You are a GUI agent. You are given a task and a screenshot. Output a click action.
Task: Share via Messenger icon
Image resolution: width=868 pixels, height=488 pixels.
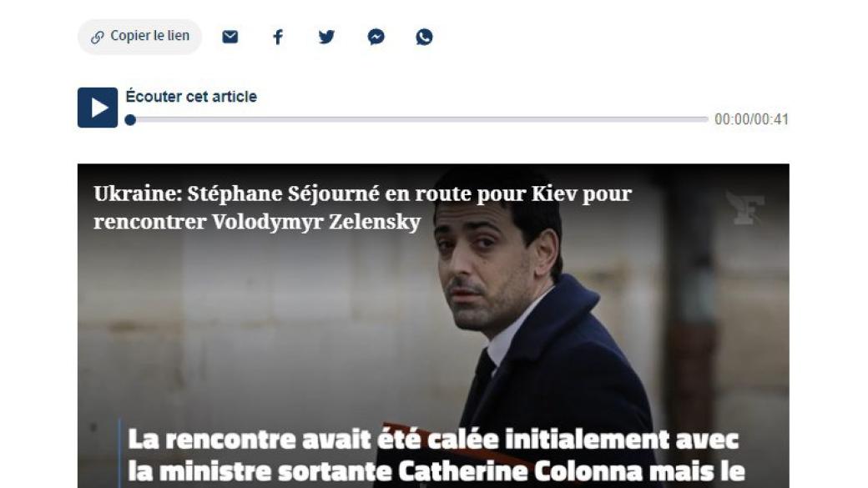(x=376, y=37)
